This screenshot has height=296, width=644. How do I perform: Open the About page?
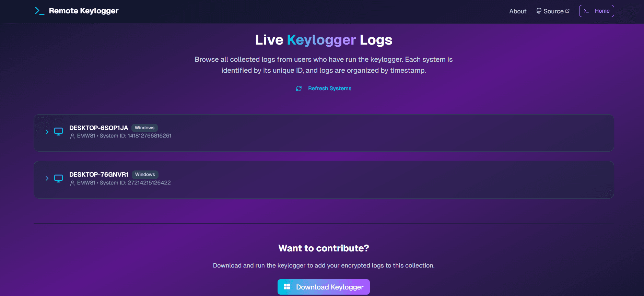point(518,11)
